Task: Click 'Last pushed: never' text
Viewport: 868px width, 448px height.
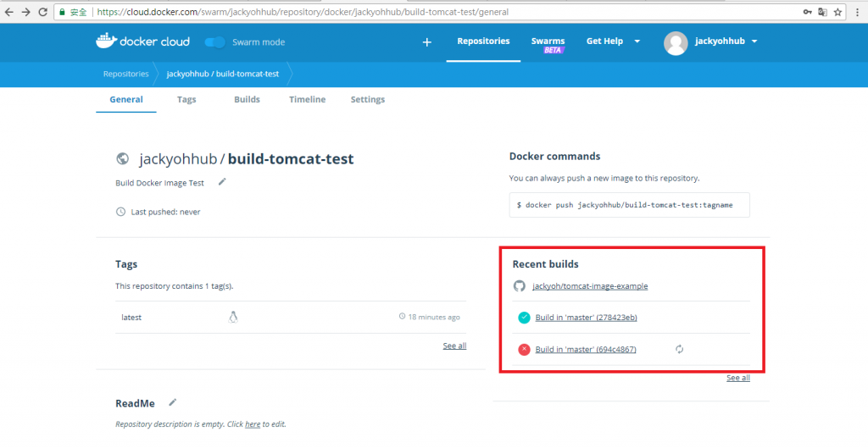Action: pos(165,212)
